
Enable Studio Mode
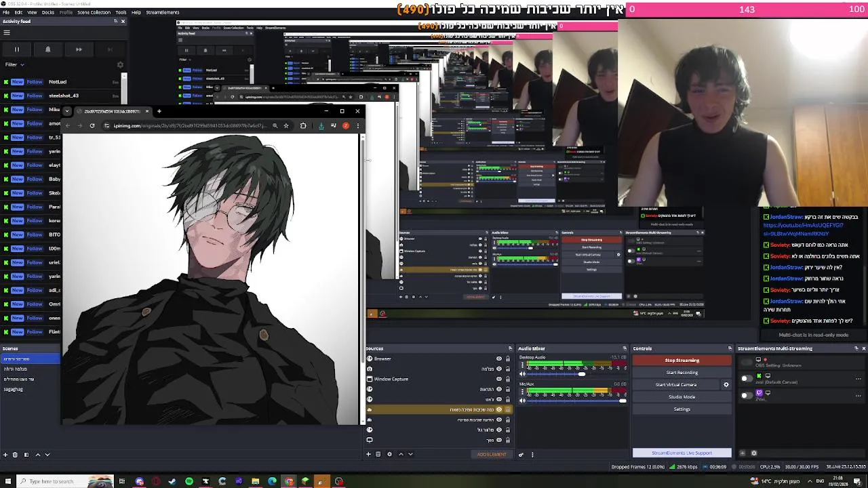(x=682, y=397)
